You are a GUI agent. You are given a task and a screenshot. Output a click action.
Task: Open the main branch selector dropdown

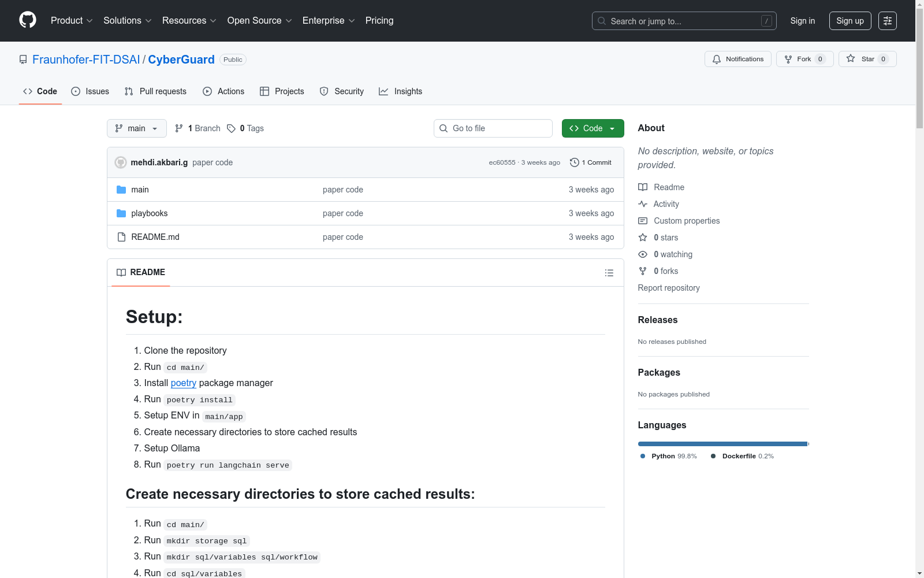[x=137, y=128]
